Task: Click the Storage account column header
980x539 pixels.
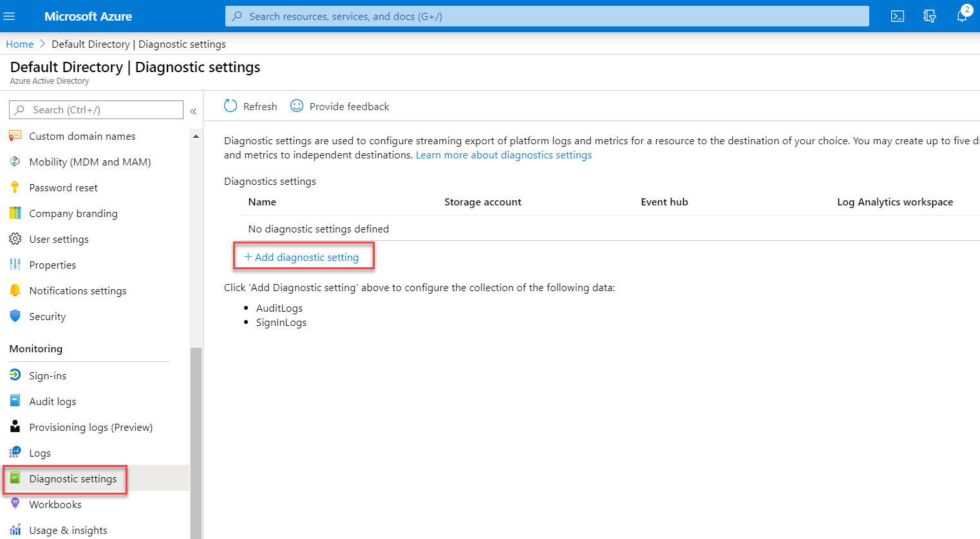Action: pos(483,202)
